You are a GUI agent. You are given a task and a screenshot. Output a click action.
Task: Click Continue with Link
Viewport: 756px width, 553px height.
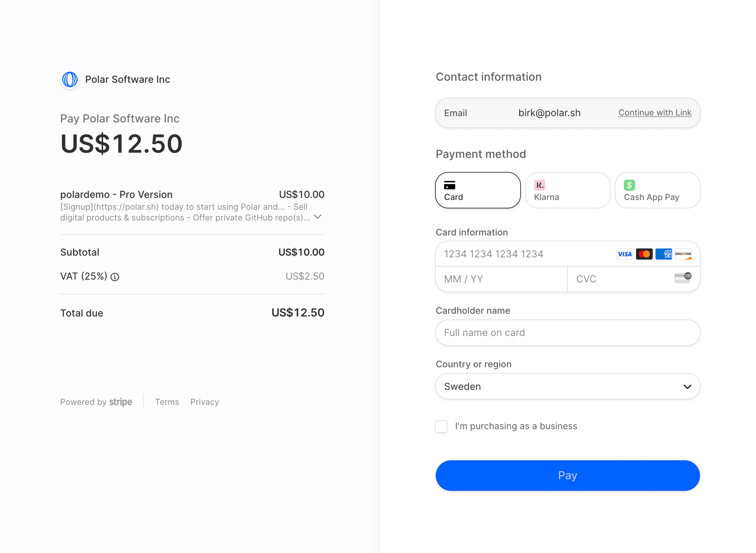click(654, 113)
